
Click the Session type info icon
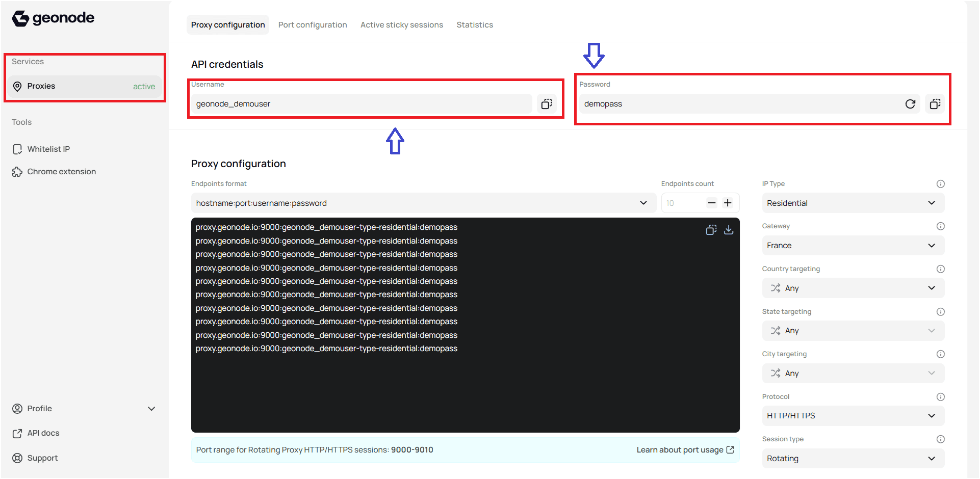click(x=940, y=439)
